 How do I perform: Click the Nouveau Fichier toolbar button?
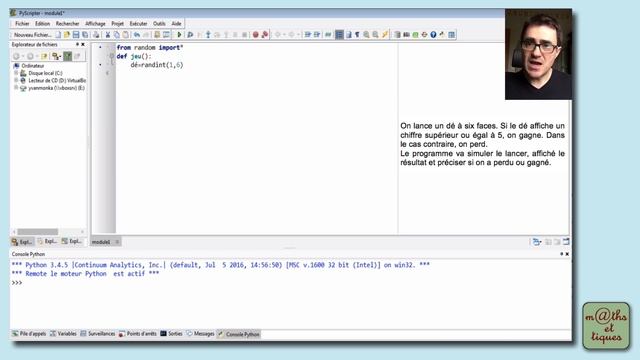tap(32, 35)
